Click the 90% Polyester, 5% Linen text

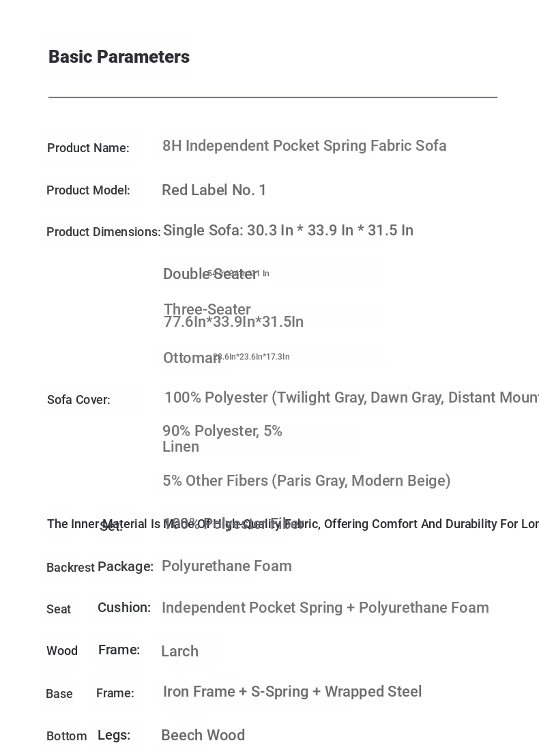(x=222, y=439)
